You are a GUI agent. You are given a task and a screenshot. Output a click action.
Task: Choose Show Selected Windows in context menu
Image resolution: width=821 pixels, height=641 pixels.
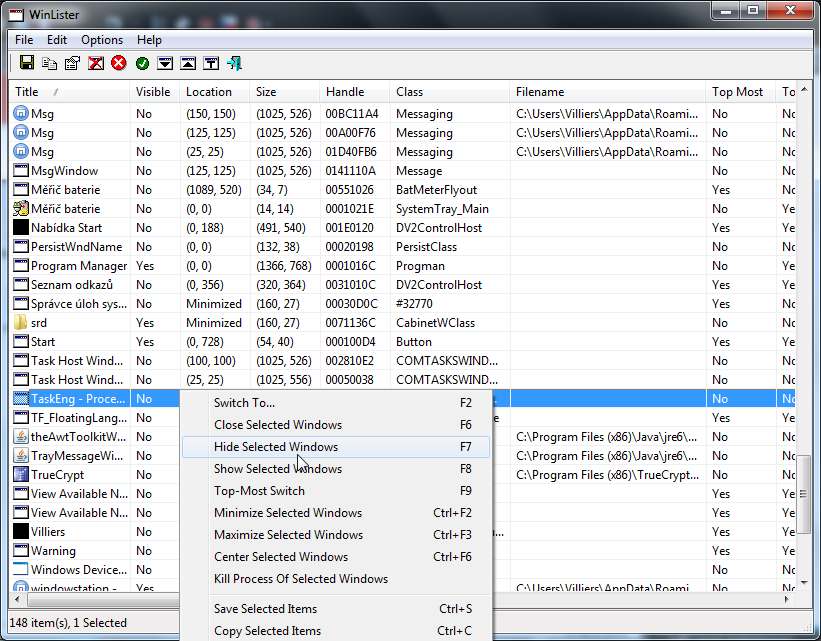coord(336,469)
